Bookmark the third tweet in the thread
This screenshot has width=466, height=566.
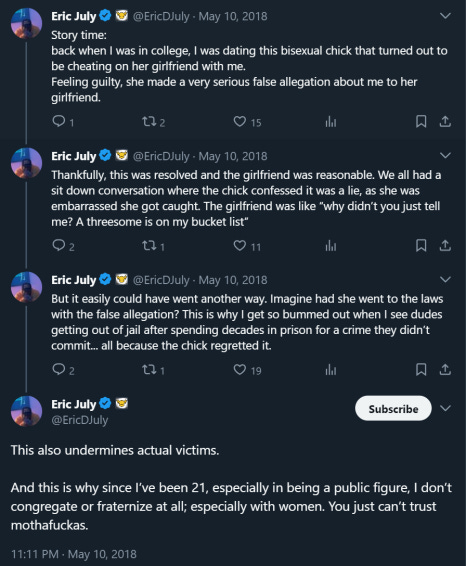coord(421,369)
